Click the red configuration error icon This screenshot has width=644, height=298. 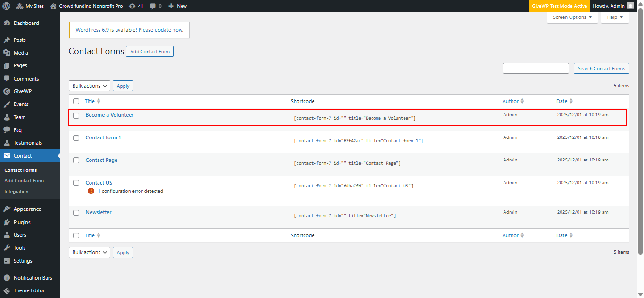coord(91,191)
